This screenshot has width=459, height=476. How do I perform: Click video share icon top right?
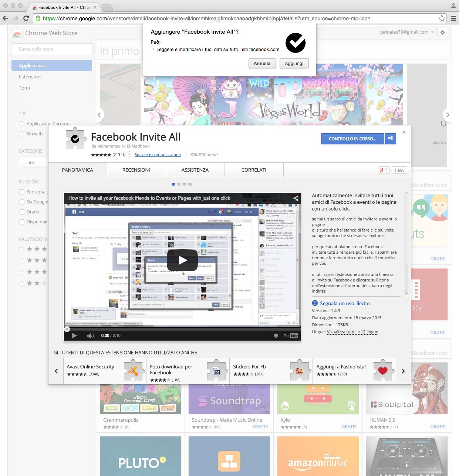pos(296,198)
